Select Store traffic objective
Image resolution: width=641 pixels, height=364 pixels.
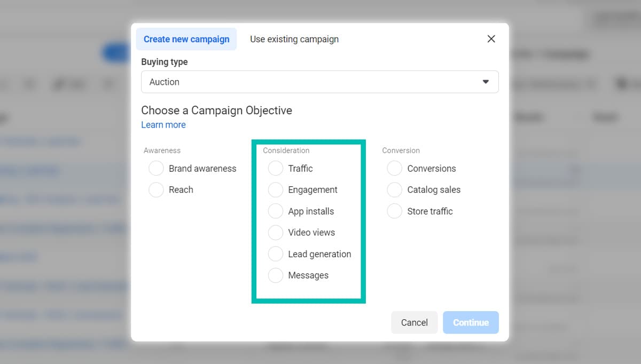[395, 211]
